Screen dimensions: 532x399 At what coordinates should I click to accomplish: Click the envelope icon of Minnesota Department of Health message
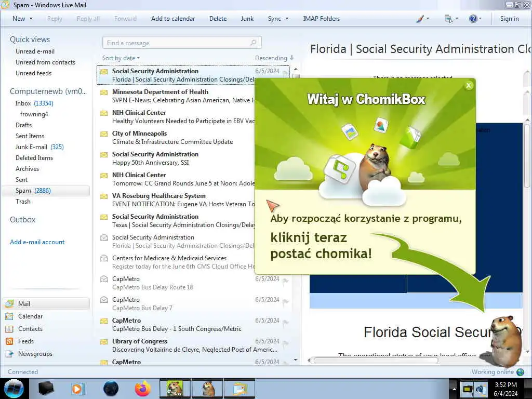[104, 92]
